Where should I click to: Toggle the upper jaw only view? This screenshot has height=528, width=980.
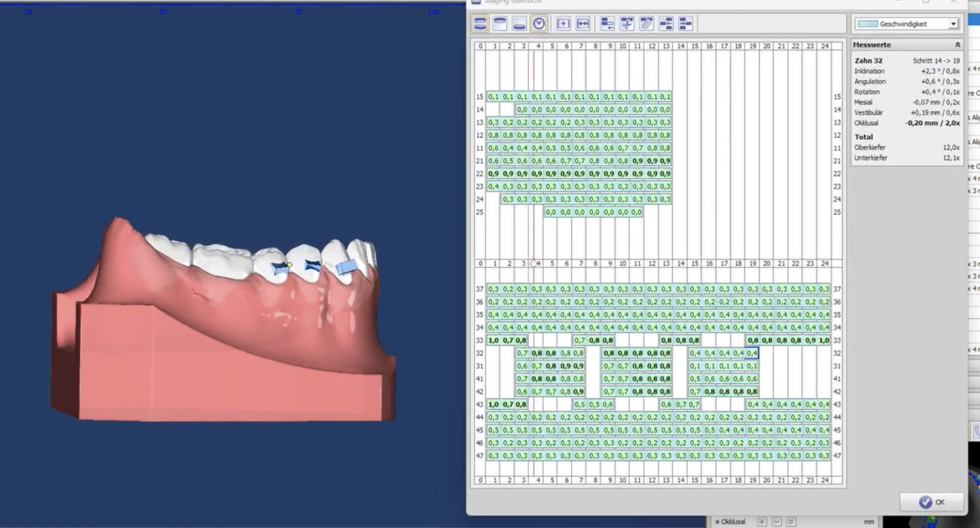coord(500,24)
